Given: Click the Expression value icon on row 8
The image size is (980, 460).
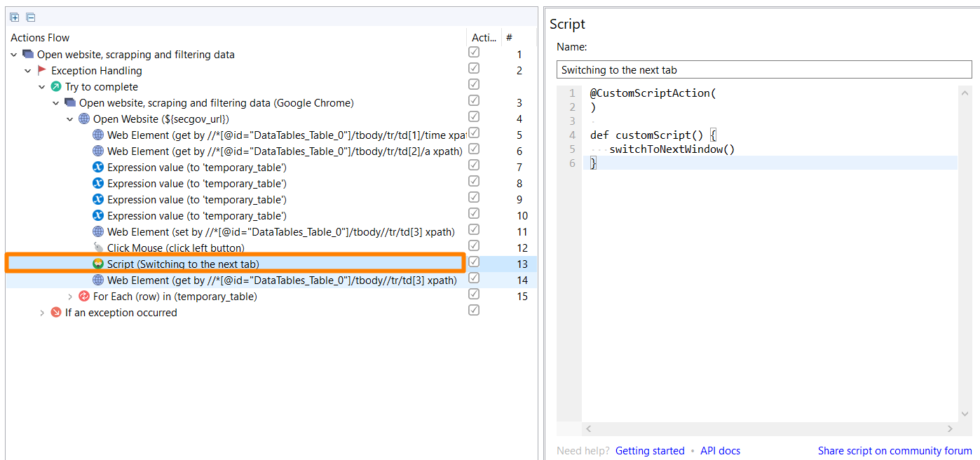Looking at the screenshot, I should [98, 183].
